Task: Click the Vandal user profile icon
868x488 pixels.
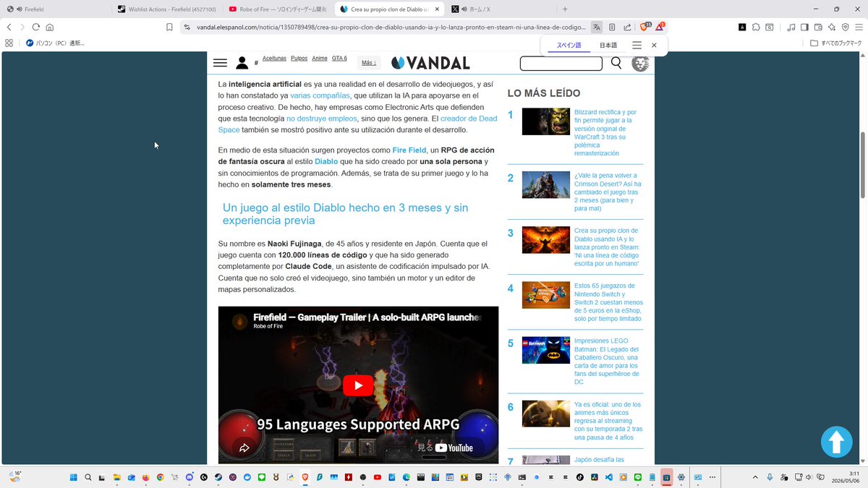Action: tap(242, 63)
